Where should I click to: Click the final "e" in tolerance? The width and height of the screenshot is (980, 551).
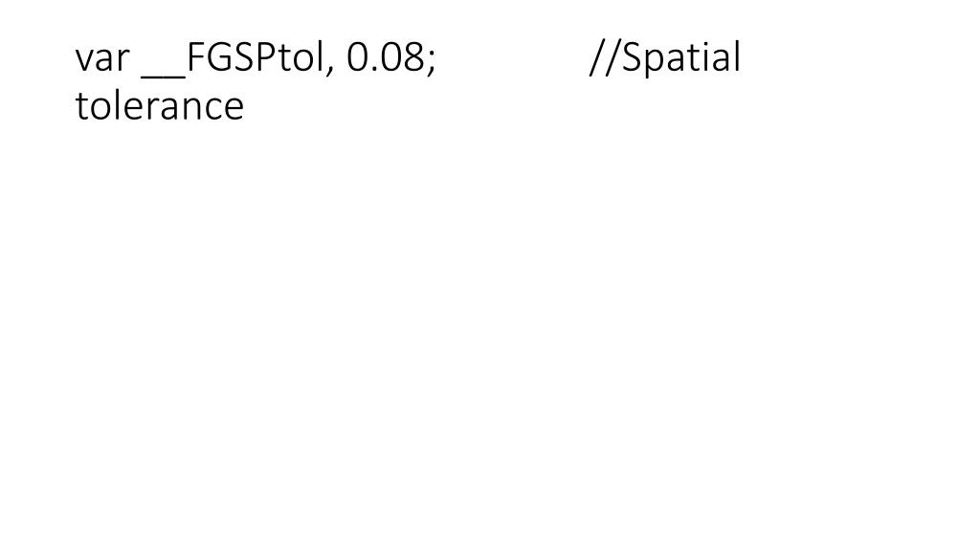tap(234, 110)
